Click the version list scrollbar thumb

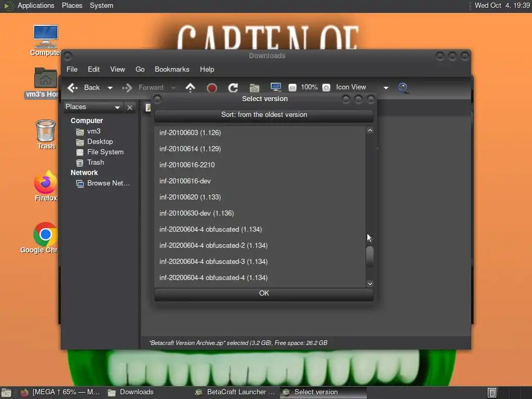coord(370,256)
